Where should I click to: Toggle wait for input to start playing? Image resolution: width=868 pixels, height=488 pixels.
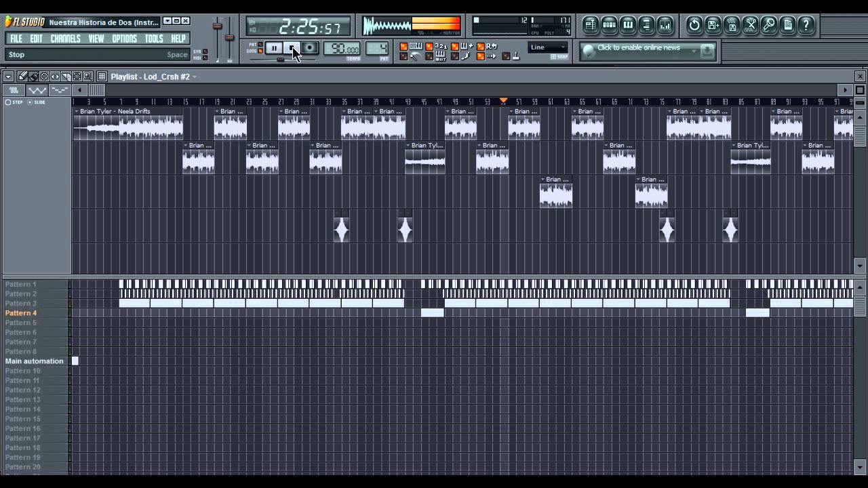[435, 56]
